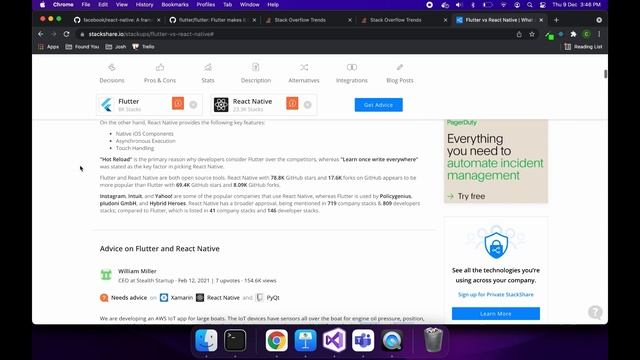Click William Miller's avatar
This screenshot has width=640, height=360.
(106, 275)
